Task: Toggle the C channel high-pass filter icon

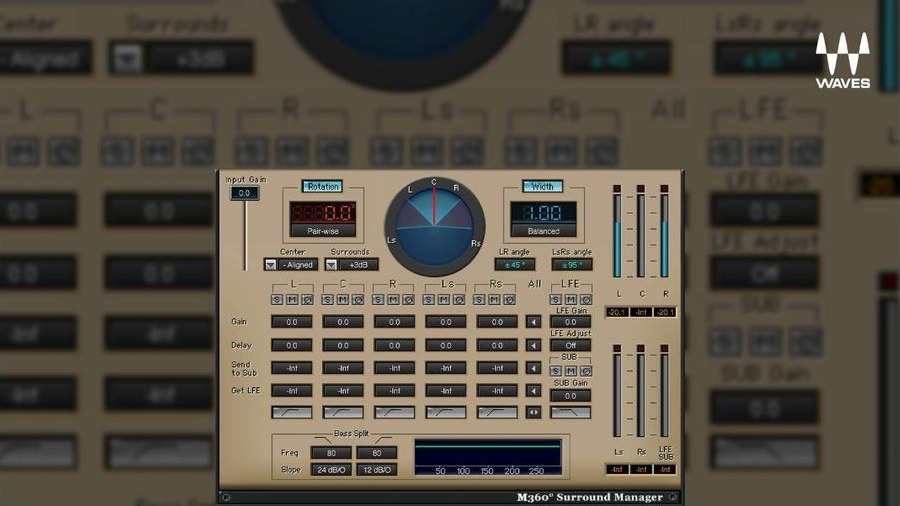Action: point(343,412)
